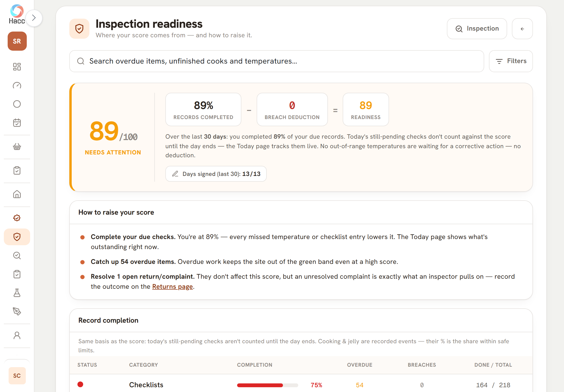Open the badge check icon in sidebar
Viewport: 564px width, 392px height.
coord(17,218)
